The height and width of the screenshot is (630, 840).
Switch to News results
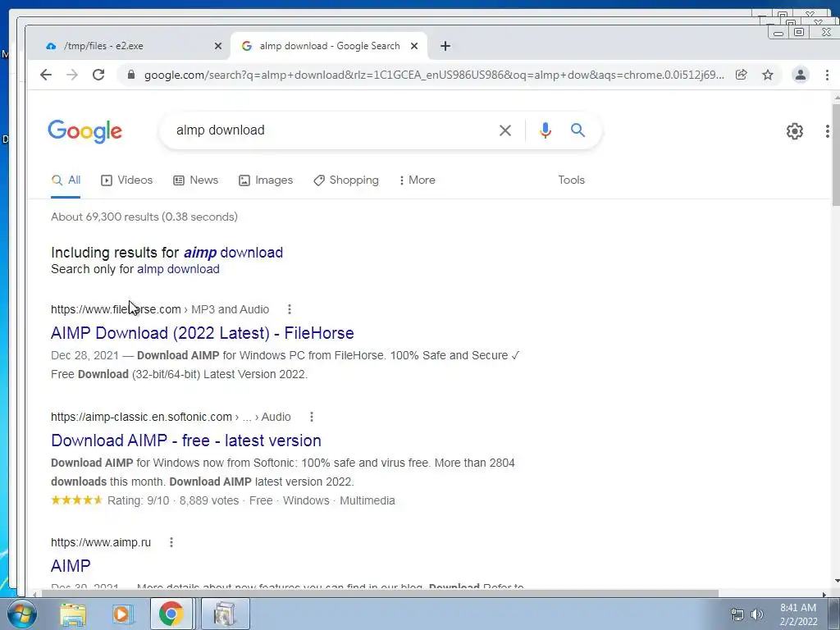[196, 180]
